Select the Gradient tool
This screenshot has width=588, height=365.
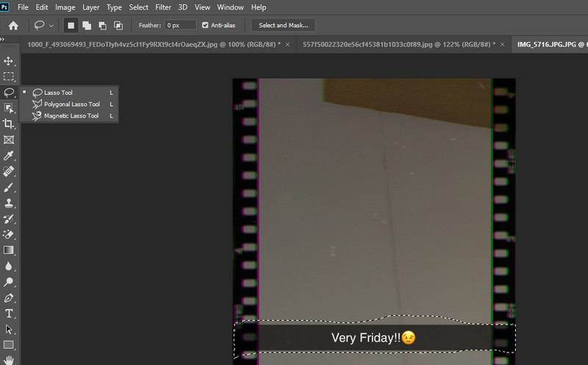click(x=9, y=250)
